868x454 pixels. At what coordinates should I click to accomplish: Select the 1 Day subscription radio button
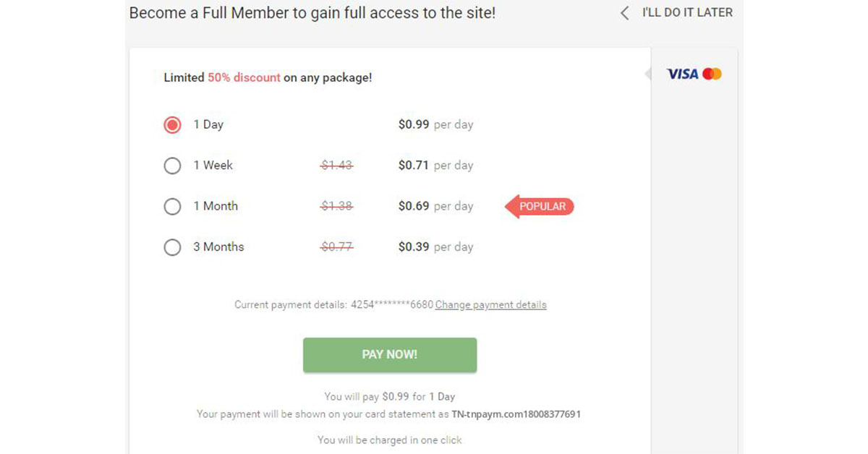[x=172, y=124]
